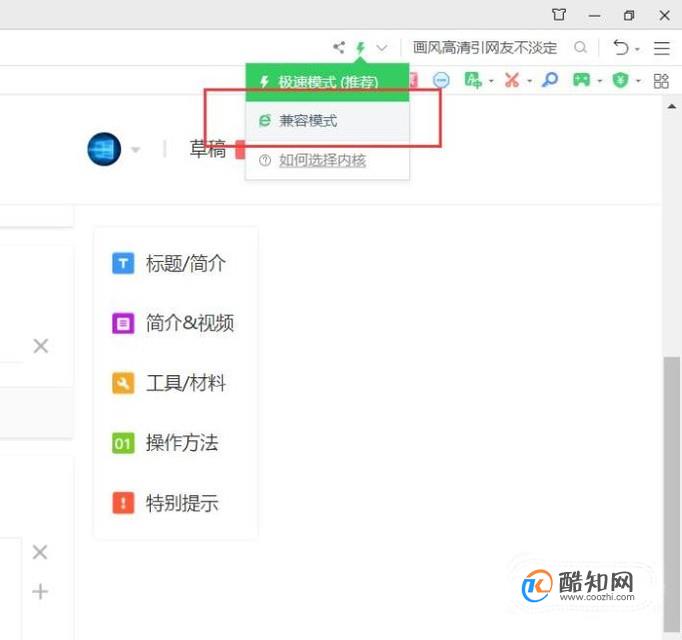Click the extensions grid manager icon
The image size is (682, 640).
661,80
